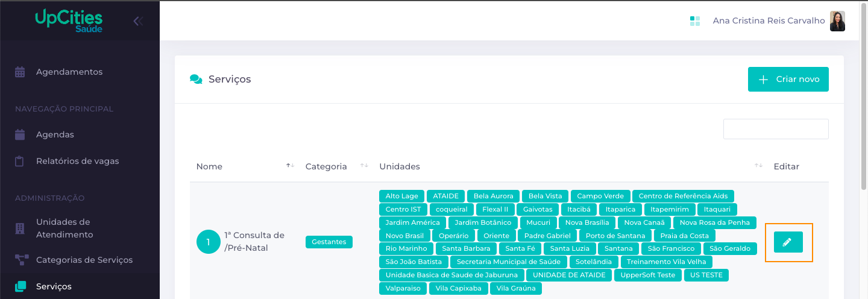
Task: Click the Itaparica unit tag
Action: point(621,209)
